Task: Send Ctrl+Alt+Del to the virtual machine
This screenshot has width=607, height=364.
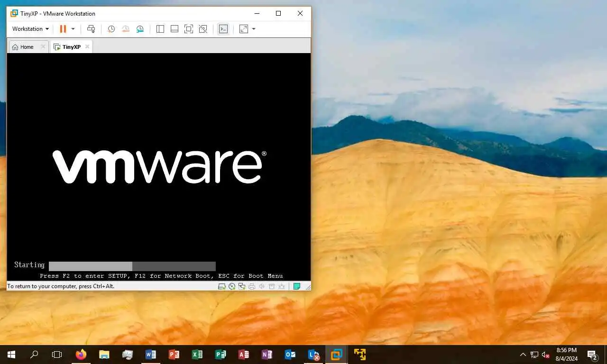Action: [x=91, y=29]
